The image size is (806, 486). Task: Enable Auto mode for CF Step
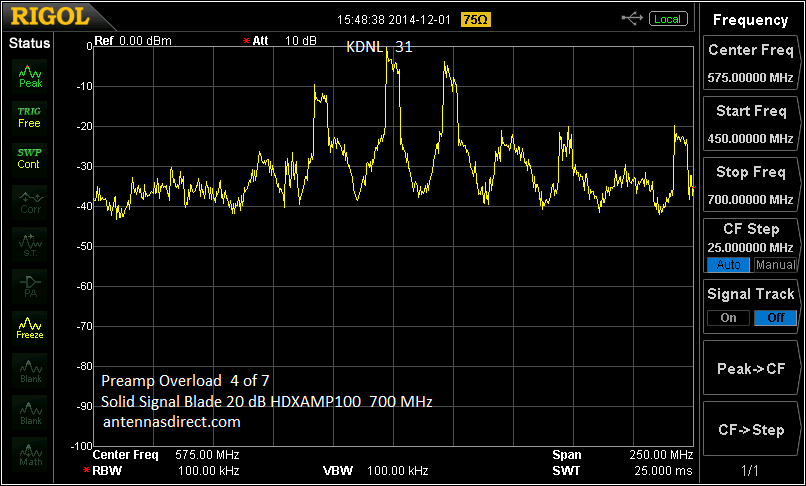point(729,265)
